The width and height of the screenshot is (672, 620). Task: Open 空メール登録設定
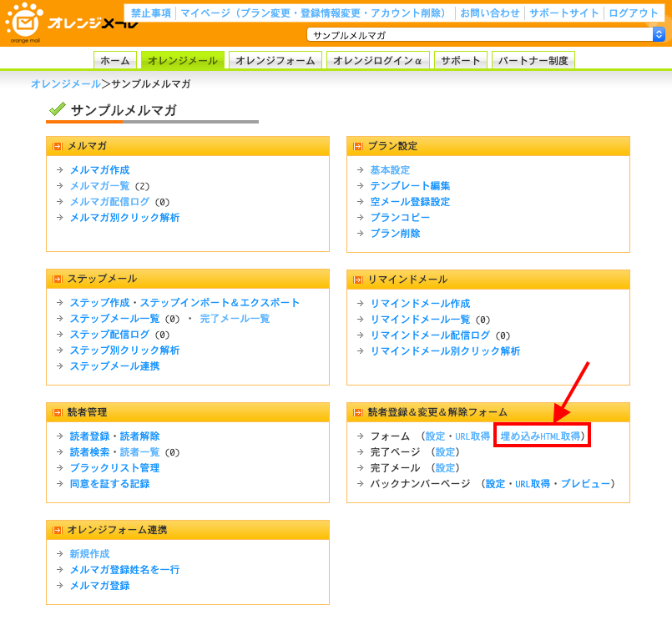click(x=410, y=202)
